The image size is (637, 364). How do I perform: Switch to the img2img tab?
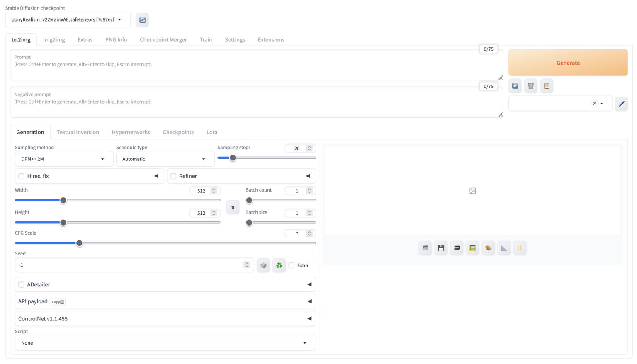pos(54,40)
